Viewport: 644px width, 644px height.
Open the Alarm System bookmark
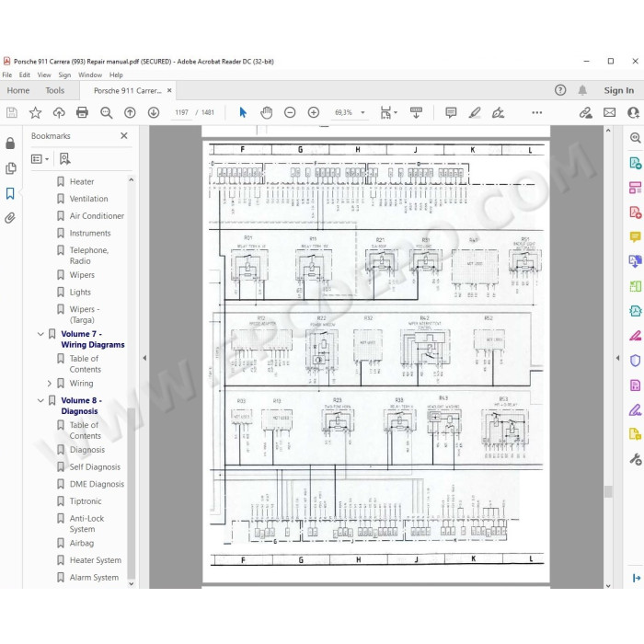point(94,578)
